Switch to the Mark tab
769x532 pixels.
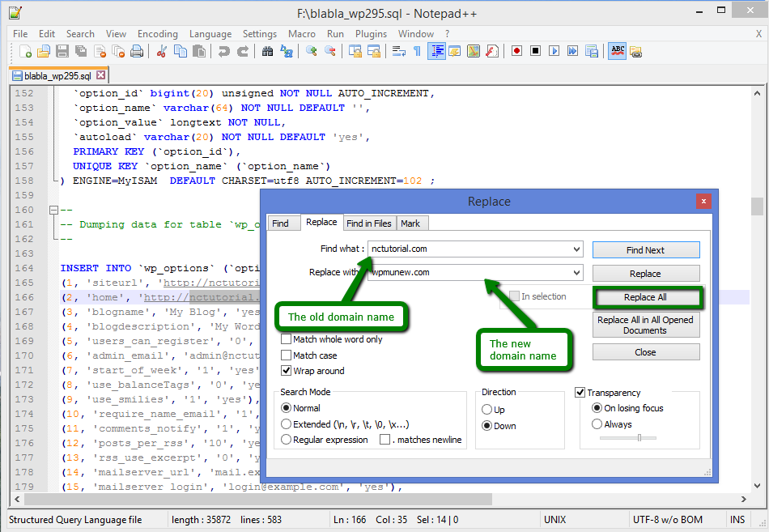[411, 223]
